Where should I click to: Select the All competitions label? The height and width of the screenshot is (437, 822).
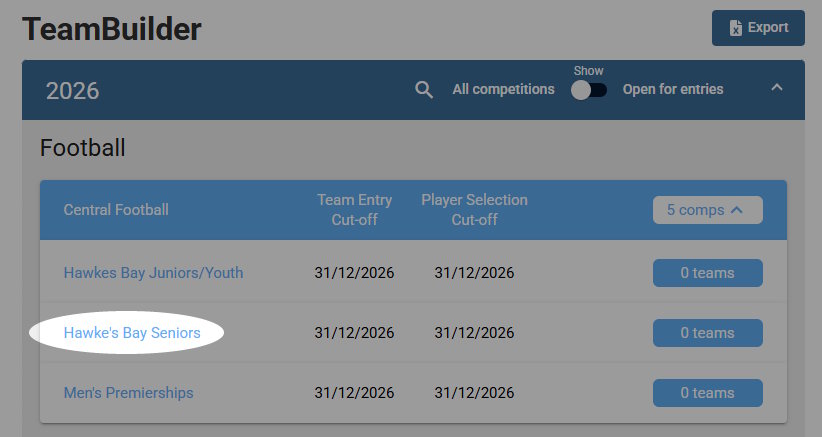pyautogui.click(x=503, y=90)
